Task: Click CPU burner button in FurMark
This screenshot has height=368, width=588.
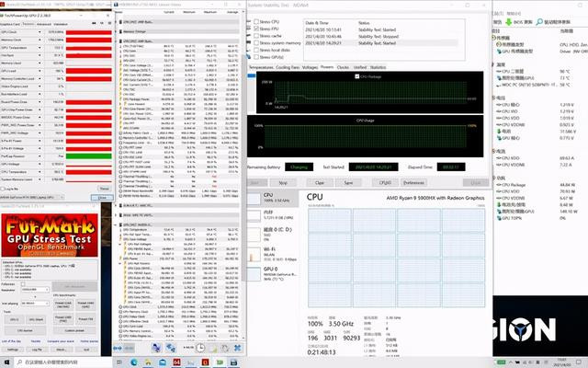Action: point(25,330)
